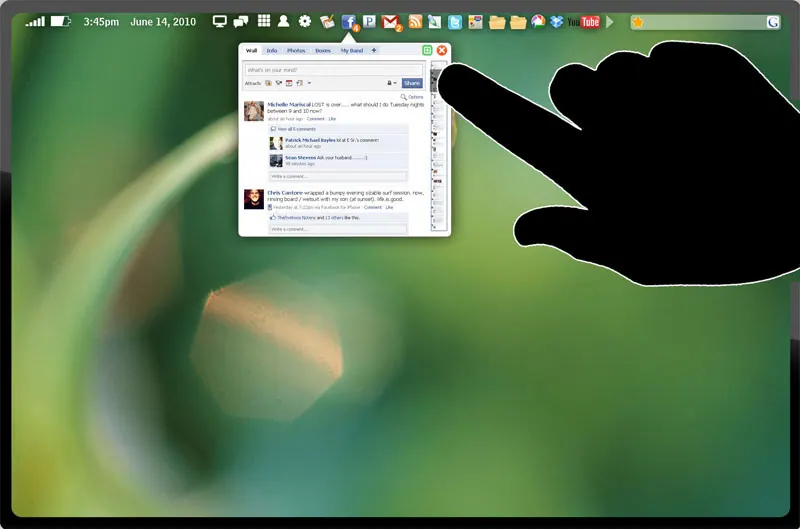Click Comment on Chris Cantore's post
Image resolution: width=800 pixels, height=529 pixels.
(373, 208)
